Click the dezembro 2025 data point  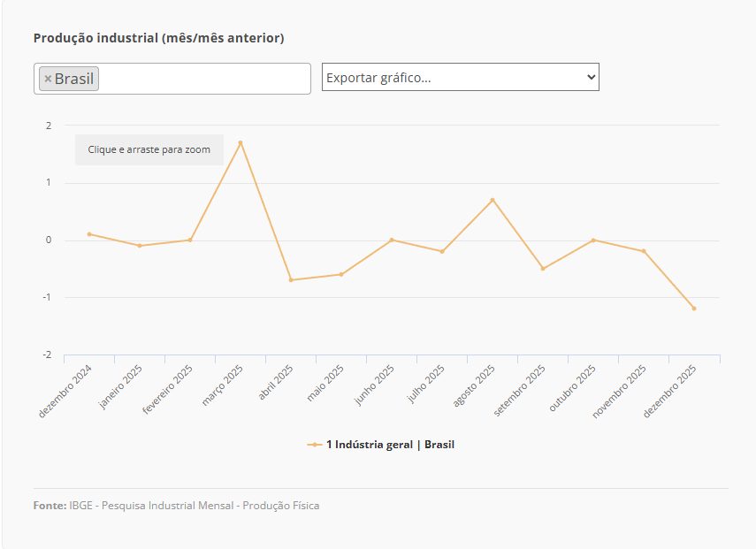coord(694,309)
